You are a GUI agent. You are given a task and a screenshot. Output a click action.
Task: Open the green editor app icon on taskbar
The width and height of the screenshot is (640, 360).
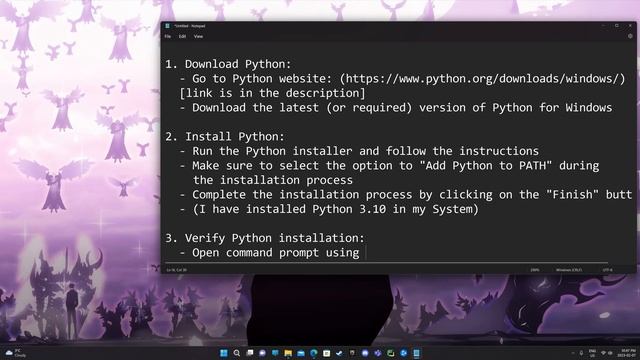pyautogui.click(x=391, y=353)
